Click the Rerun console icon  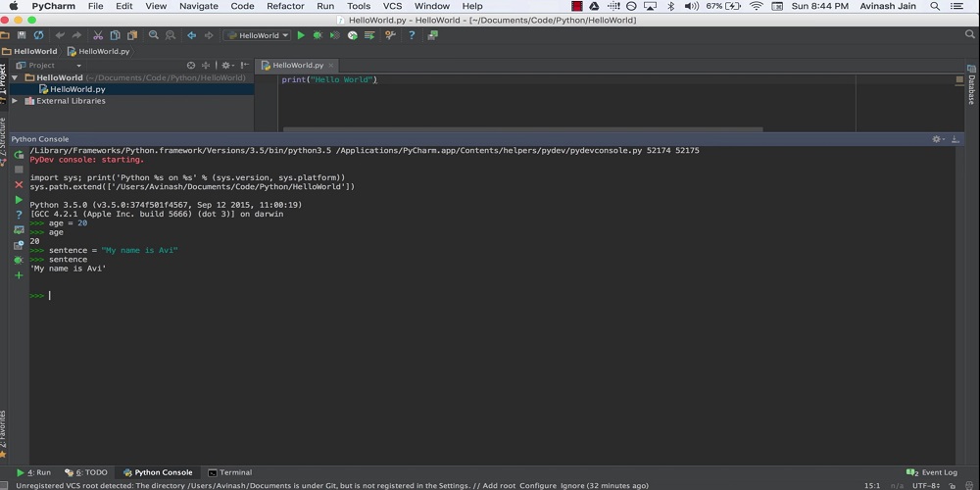point(19,155)
